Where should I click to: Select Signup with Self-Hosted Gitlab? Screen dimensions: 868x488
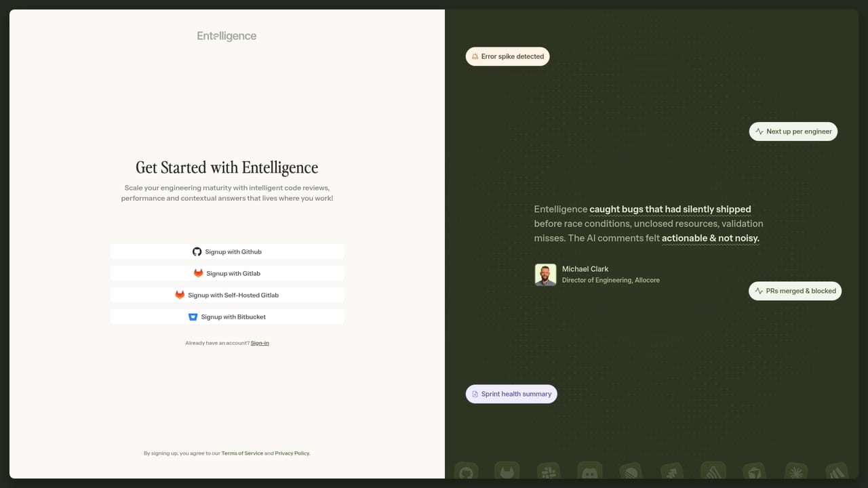pyautogui.click(x=227, y=295)
